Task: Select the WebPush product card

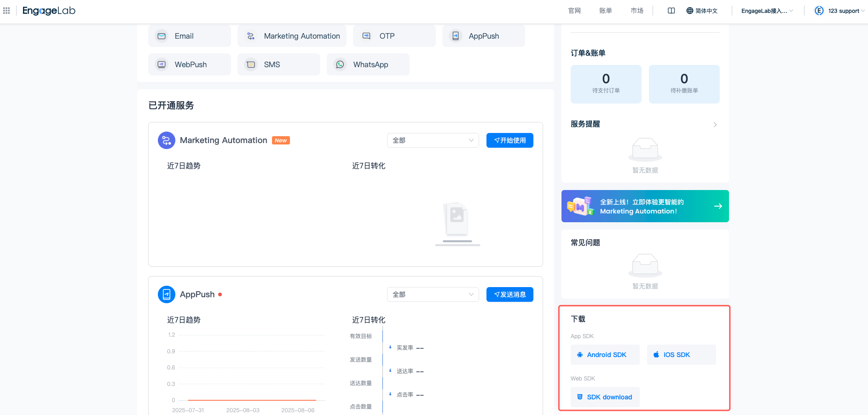Action: click(x=190, y=64)
